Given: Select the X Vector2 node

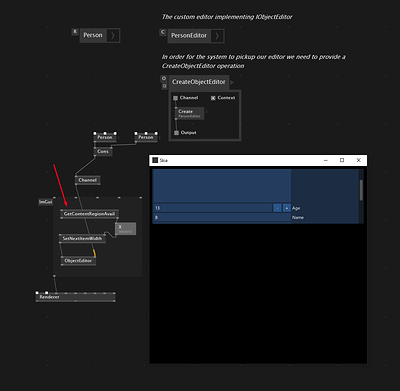Looking at the screenshot, I should 125,229.
